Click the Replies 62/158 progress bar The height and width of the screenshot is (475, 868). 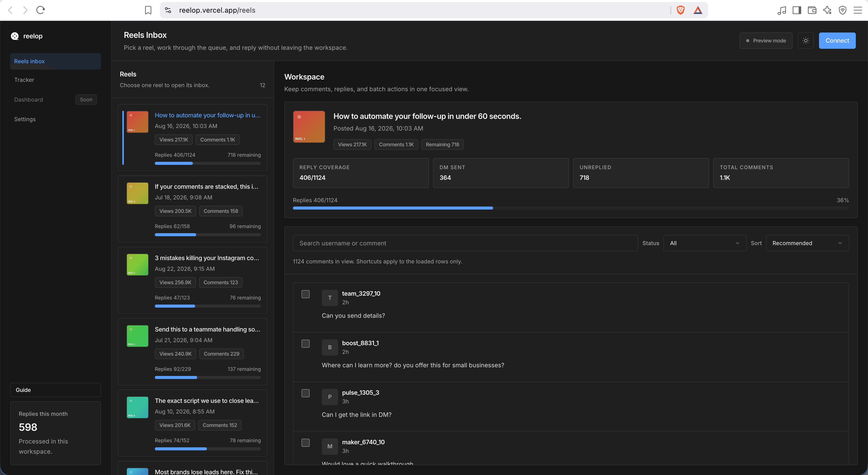pyautogui.click(x=208, y=235)
